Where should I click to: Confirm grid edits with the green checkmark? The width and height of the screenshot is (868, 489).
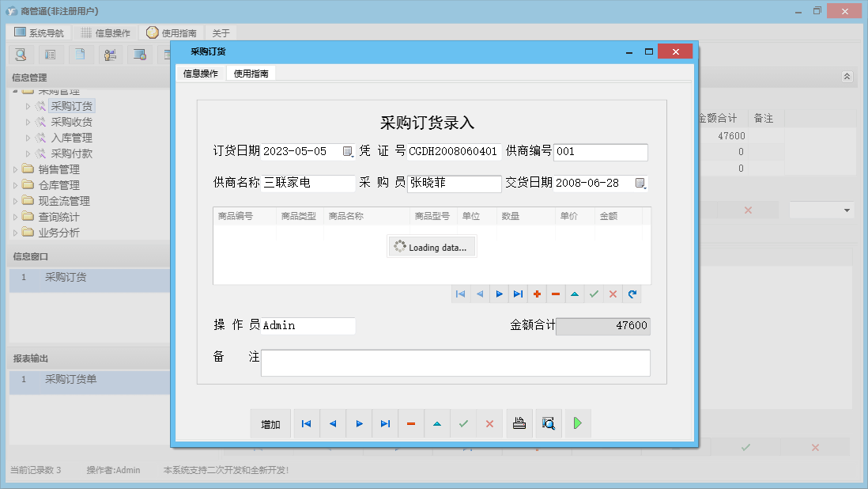[594, 294]
